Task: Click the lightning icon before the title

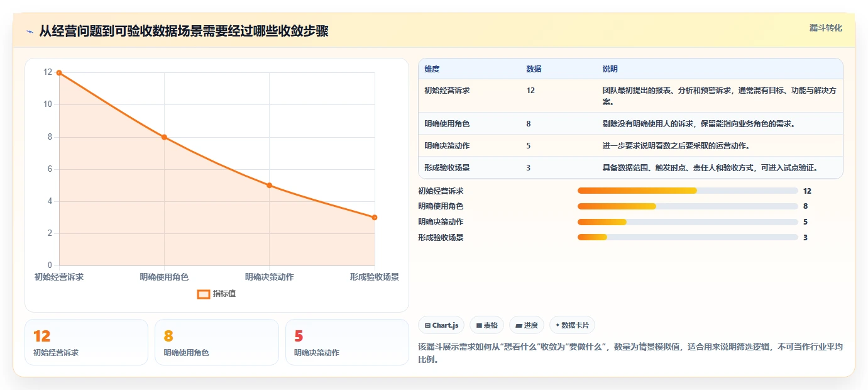Action: click(x=30, y=31)
